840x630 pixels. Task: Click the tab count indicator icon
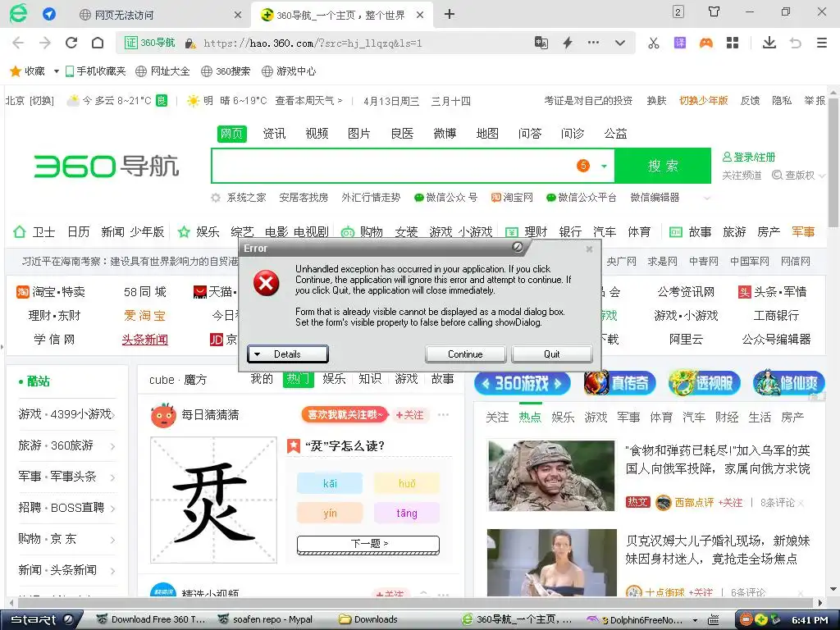[678, 11]
